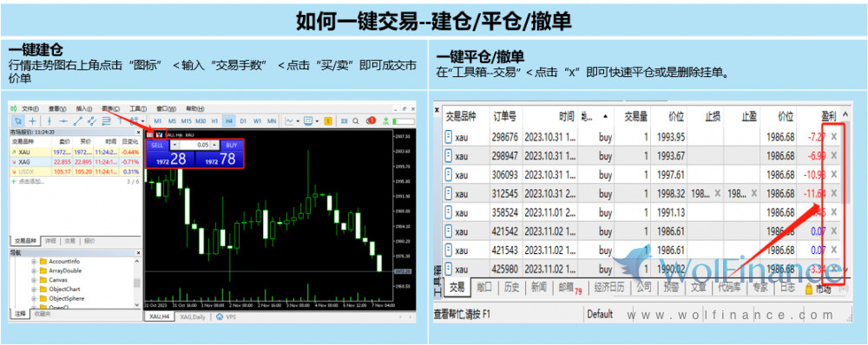
Task: Click the yellow dollar trading icon
Action: coord(329,121)
